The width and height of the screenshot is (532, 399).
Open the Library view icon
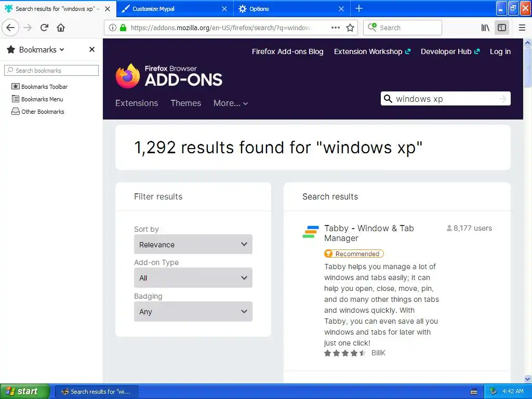coord(485,28)
